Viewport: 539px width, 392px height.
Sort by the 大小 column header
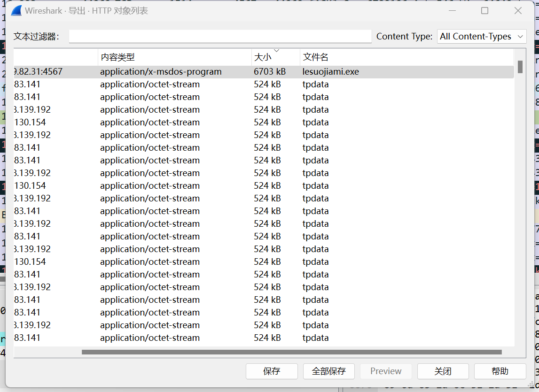276,57
